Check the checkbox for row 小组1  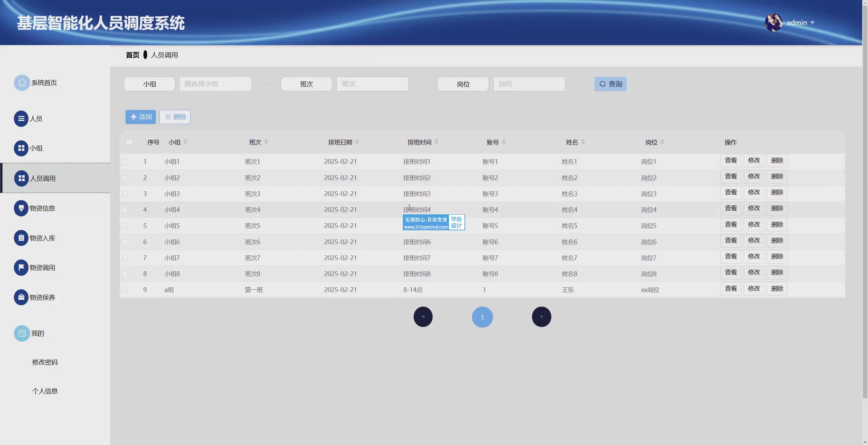(x=125, y=162)
